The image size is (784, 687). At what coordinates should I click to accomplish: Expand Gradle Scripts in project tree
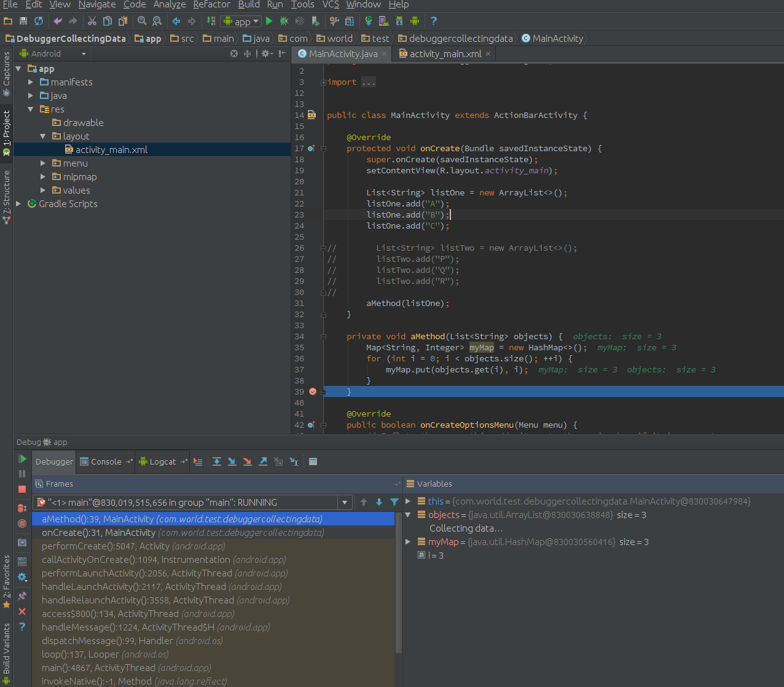click(18, 203)
